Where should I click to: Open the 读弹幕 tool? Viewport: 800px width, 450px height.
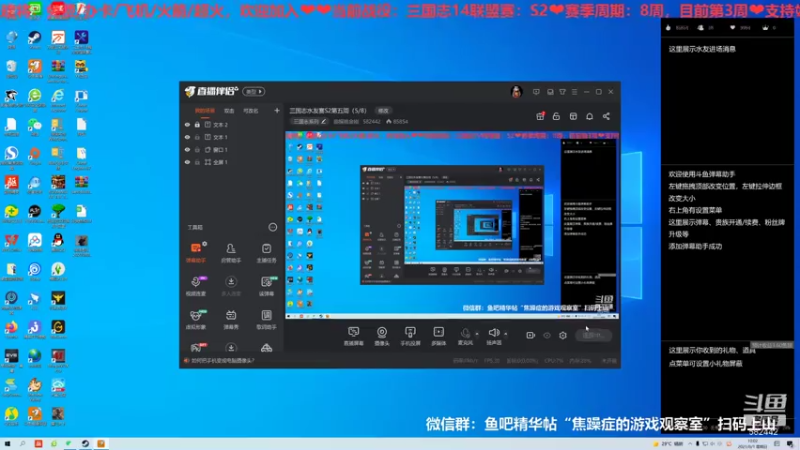coord(266,286)
